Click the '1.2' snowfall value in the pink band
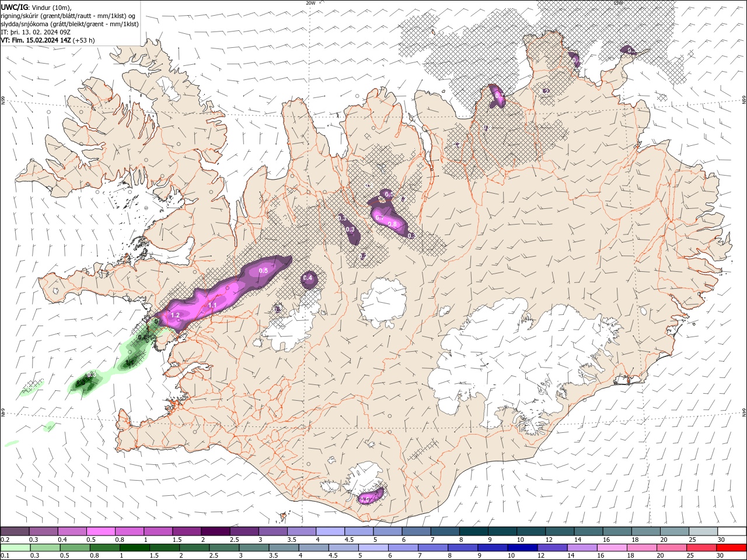The height and width of the screenshot is (560, 747). click(x=175, y=315)
